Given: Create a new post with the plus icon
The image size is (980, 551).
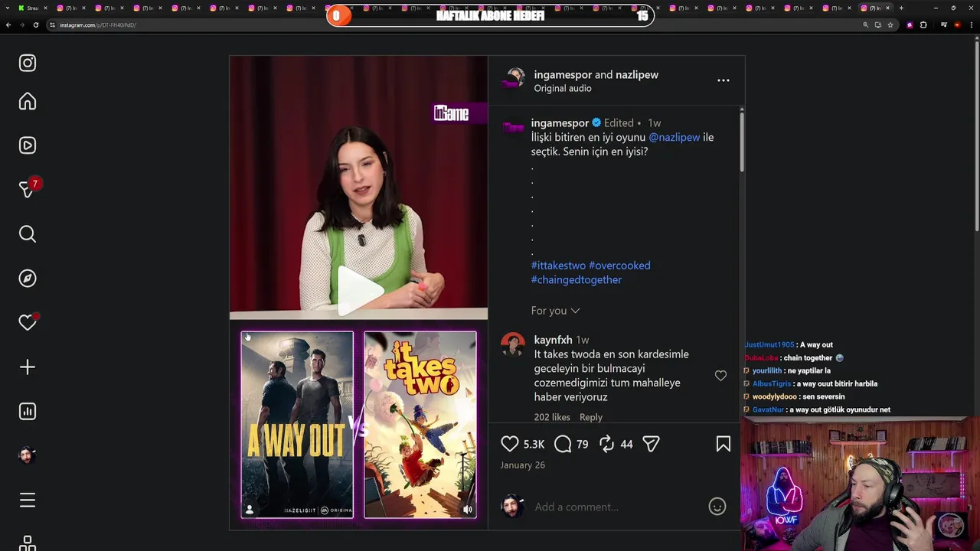Looking at the screenshot, I should coord(28,367).
